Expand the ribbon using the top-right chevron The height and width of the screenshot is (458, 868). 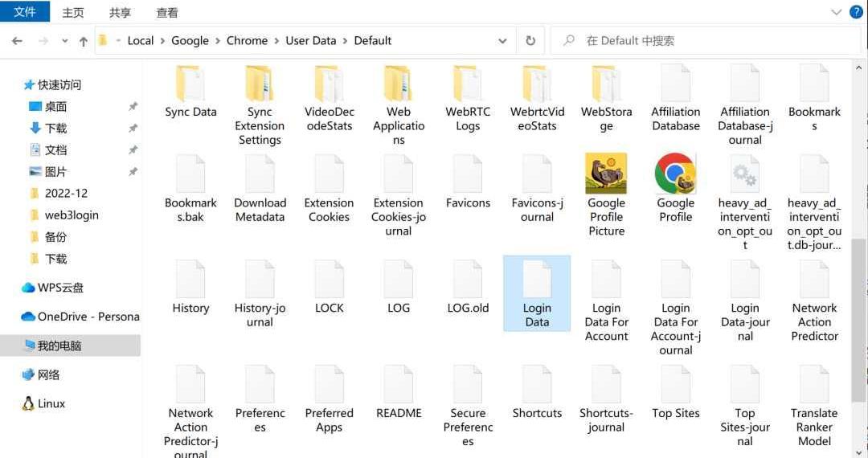[836, 12]
